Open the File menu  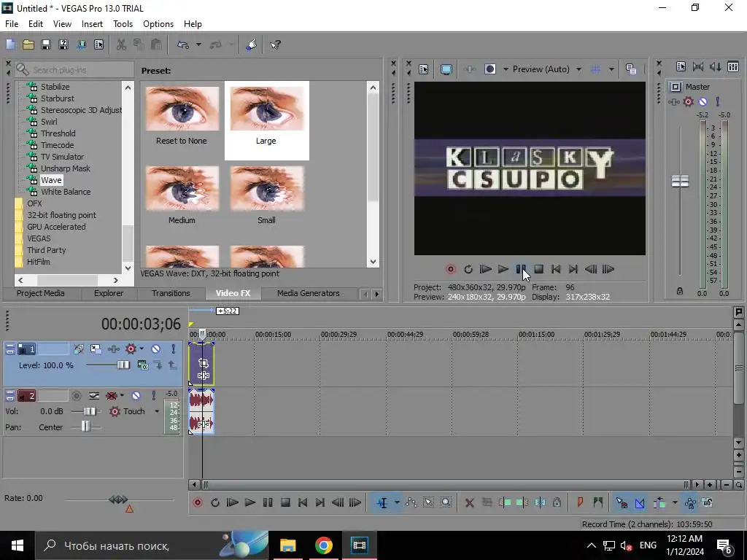pos(12,24)
